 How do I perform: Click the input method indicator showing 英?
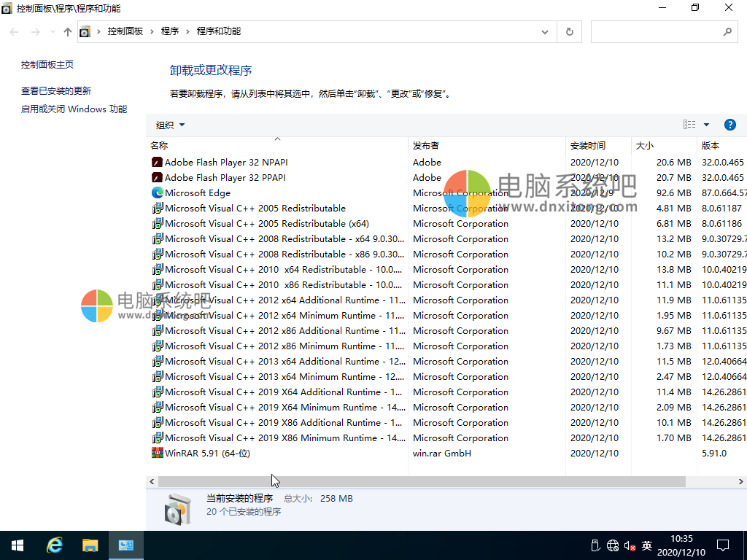click(x=646, y=545)
